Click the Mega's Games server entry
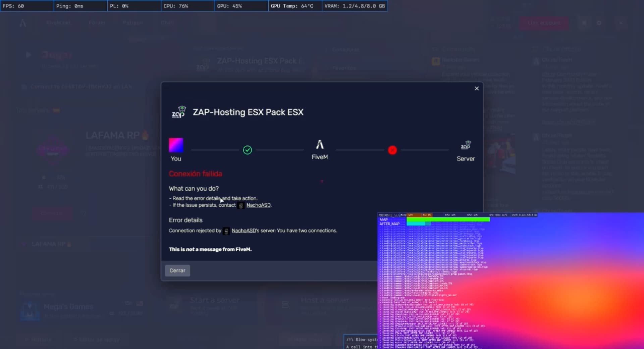644x349 pixels. (82, 310)
